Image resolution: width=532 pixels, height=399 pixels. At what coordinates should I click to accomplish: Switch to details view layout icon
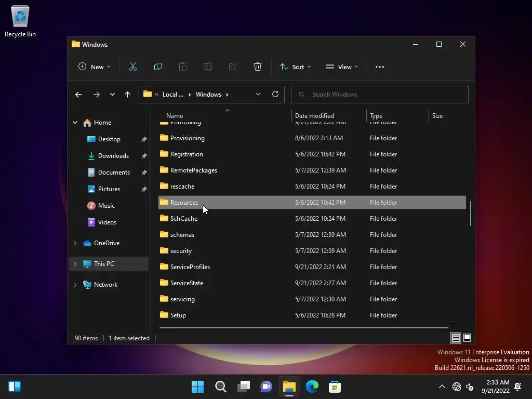456,338
